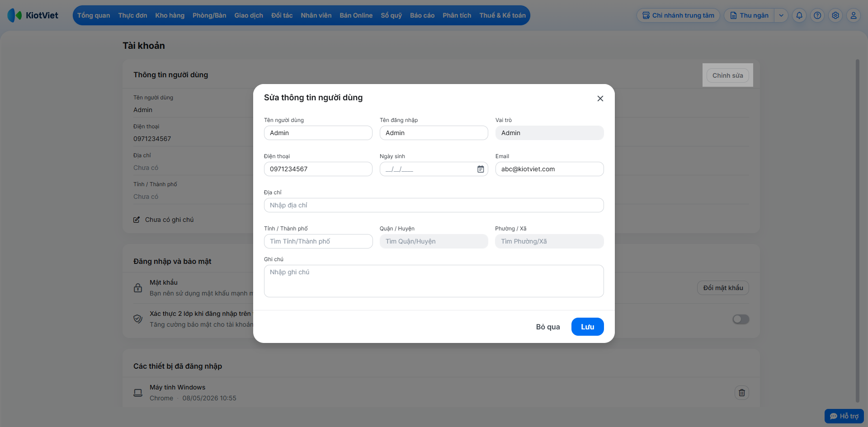Cancel editing with Bỏ qua
The image size is (868, 427).
tap(548, 327)
